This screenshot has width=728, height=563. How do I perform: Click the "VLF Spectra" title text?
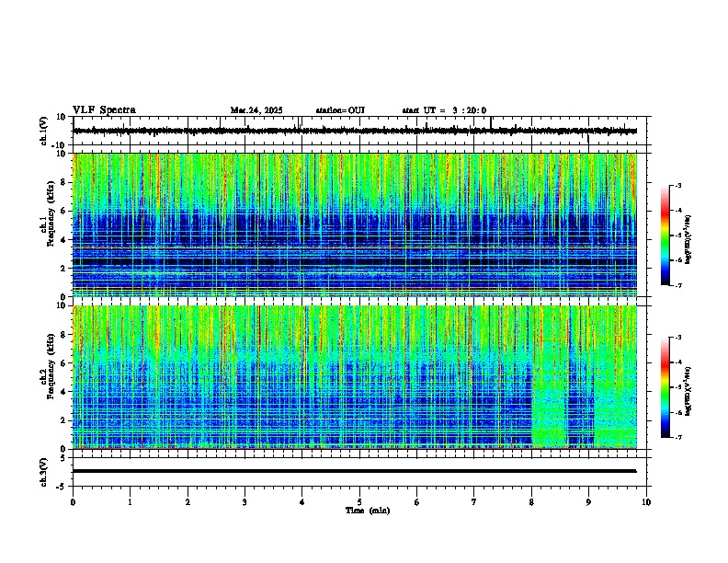104,110
